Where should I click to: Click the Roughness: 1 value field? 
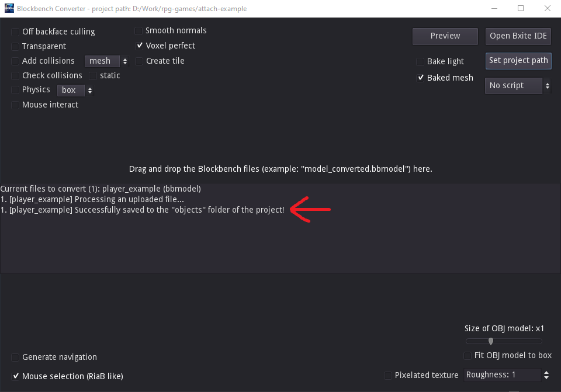(502, 375)
